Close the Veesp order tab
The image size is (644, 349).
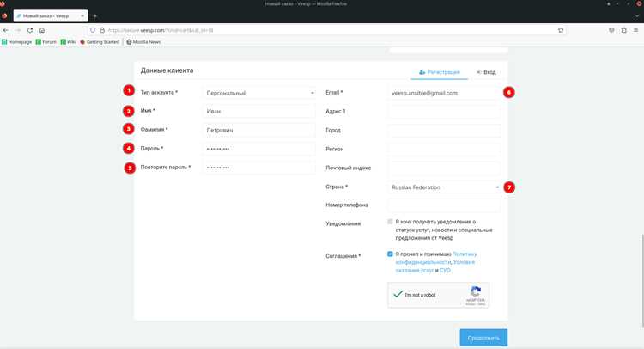pyautogui.click(x=82, y=16)
